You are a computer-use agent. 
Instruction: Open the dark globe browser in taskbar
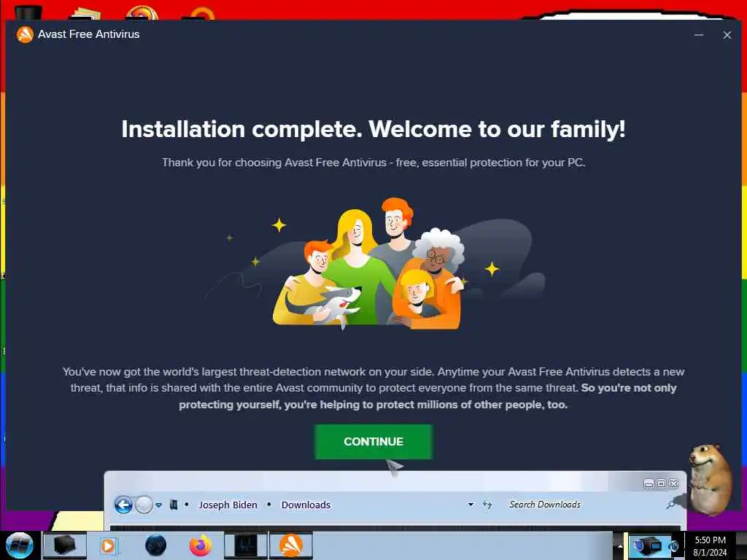[x=156, y=545]
